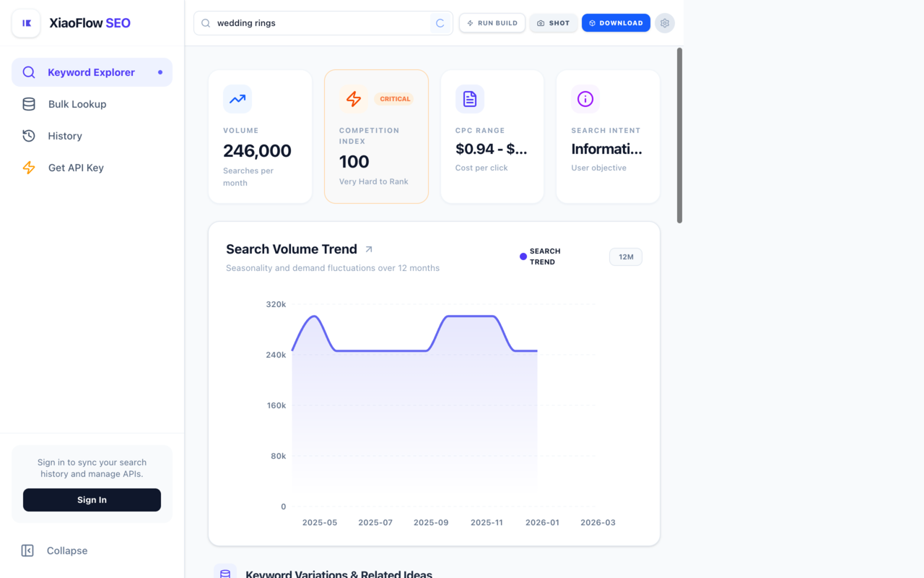Select the Keyword Explorer sidebar icon
The width and height of the screenshot is (924, 578).
(29, 72)
